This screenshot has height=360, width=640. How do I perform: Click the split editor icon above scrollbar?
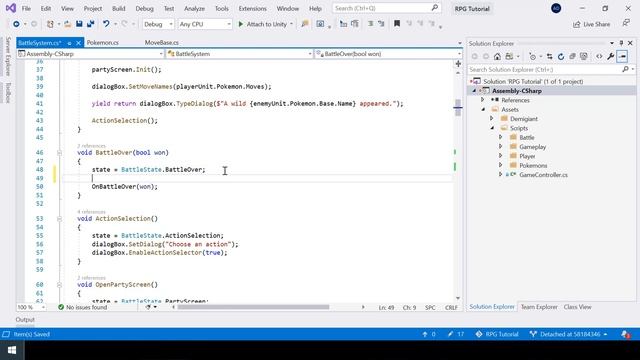(458, 64)
